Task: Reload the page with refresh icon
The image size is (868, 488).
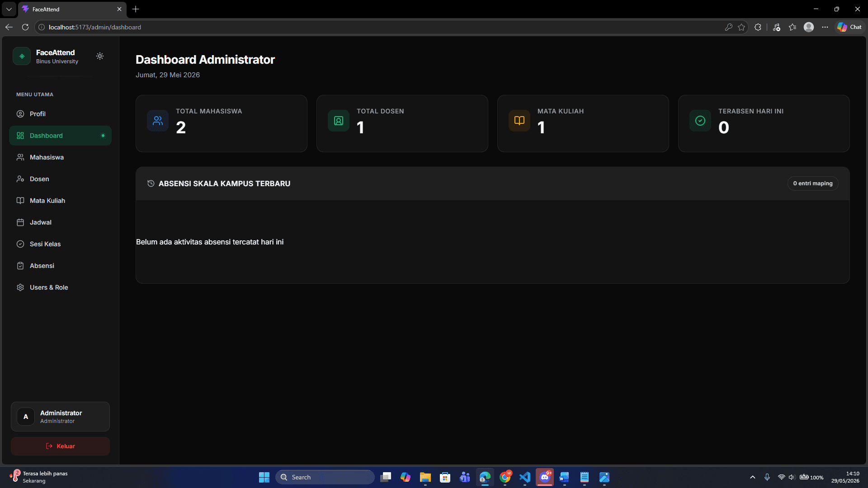Action: [25, 27]
